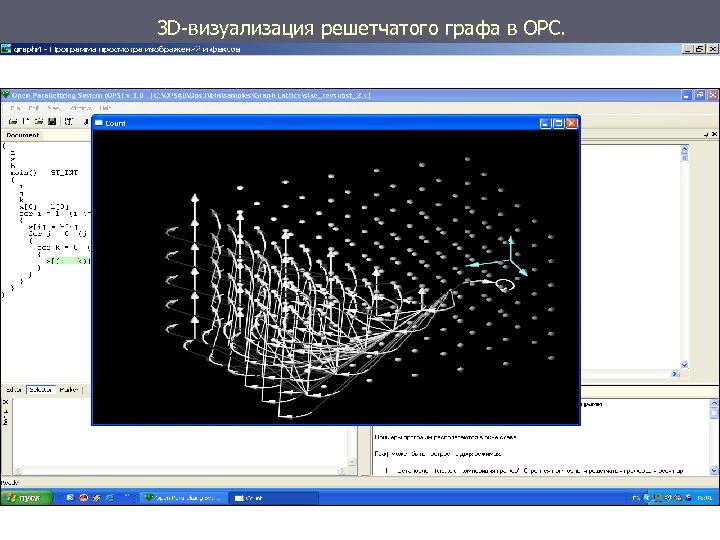Click the system tray clock
The height and width of the screenshot is (540, 720).
(704, 498)
